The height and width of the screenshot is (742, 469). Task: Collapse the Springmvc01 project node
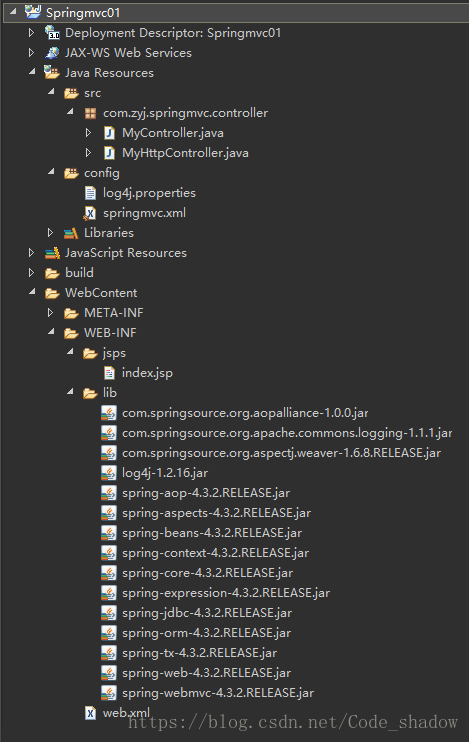click(x=13, y=11)
